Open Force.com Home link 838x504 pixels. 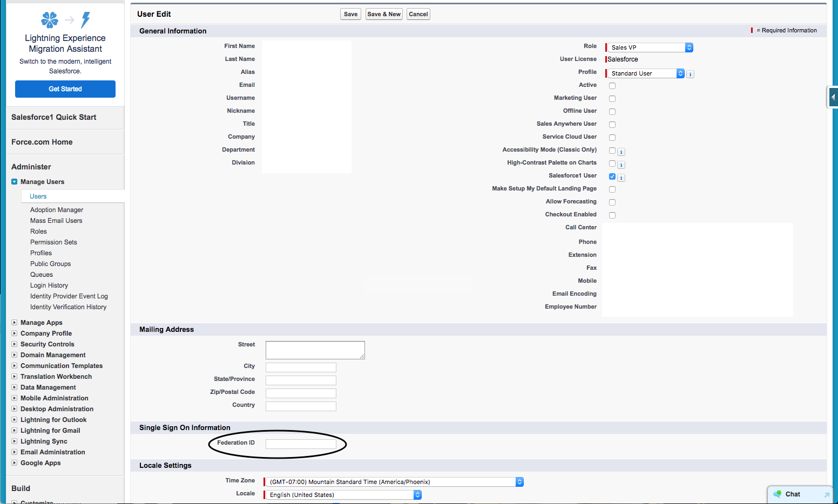coord(42,142)
